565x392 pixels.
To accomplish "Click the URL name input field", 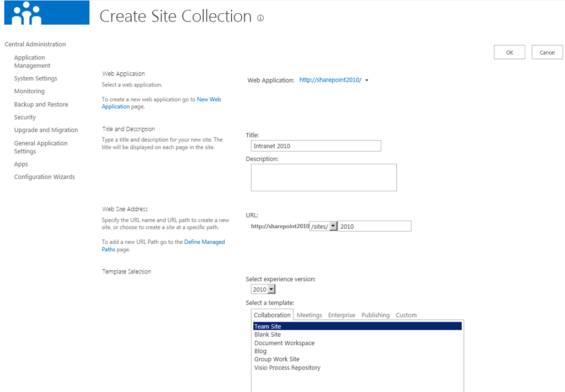I will pyautogui.click(x=374, y=227).
